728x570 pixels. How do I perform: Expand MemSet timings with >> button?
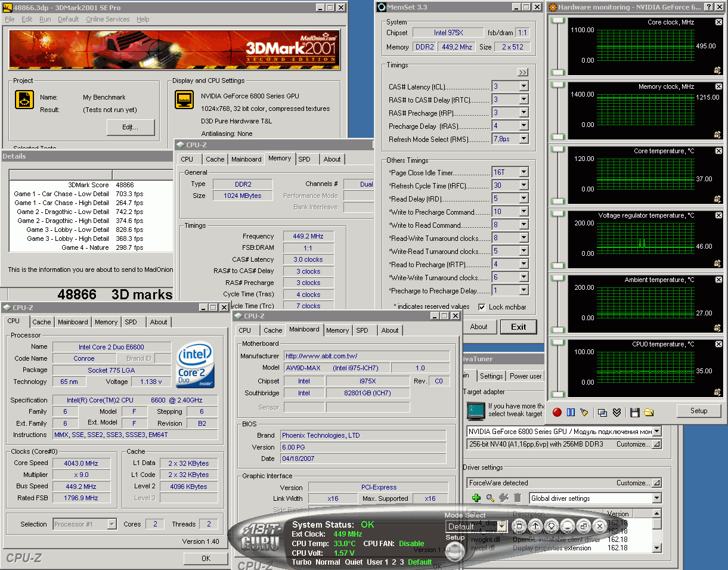pos(523,72)
